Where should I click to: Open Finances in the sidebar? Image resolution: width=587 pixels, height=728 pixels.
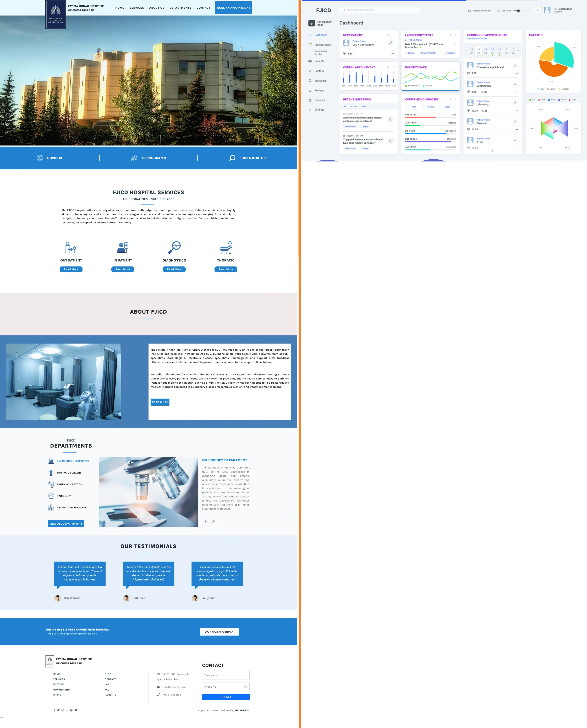pyautogui.click(x=317, y=100)
